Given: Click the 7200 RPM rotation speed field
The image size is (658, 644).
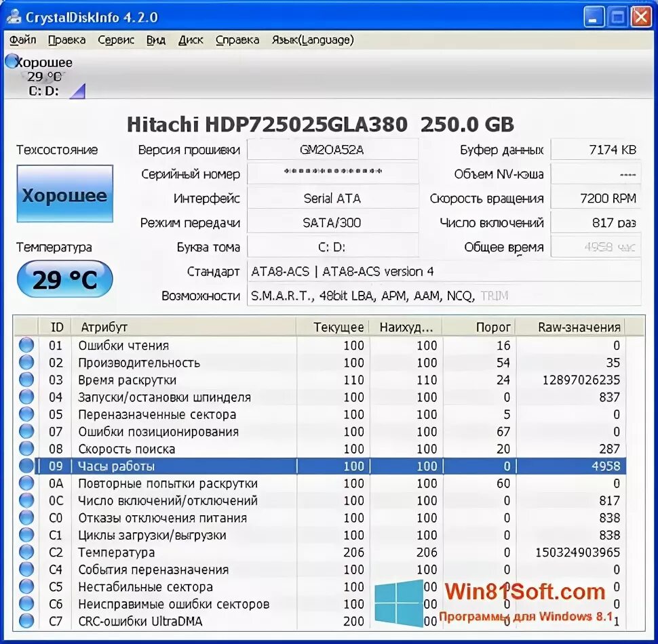Looking at the screenshot, I should coord(596,198).
